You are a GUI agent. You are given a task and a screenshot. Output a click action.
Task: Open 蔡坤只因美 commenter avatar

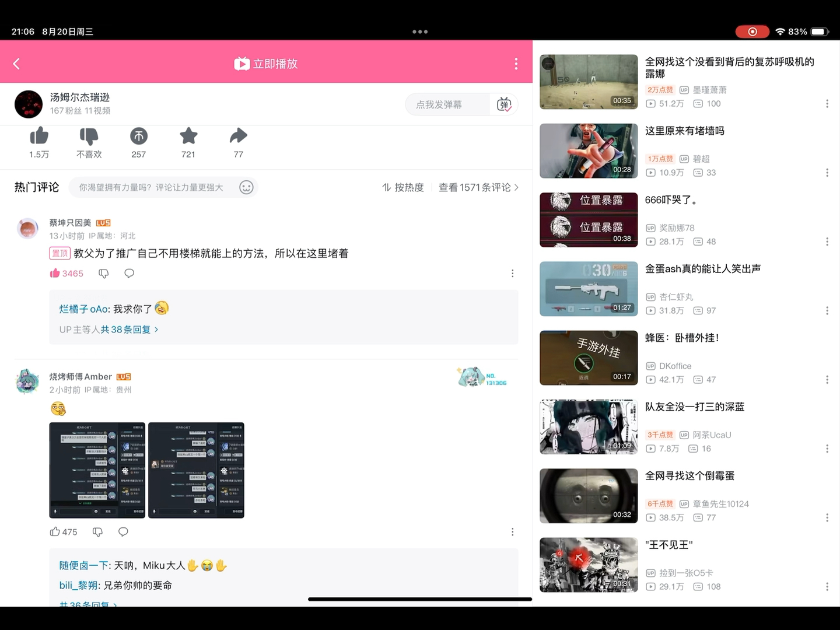[27, 229]
